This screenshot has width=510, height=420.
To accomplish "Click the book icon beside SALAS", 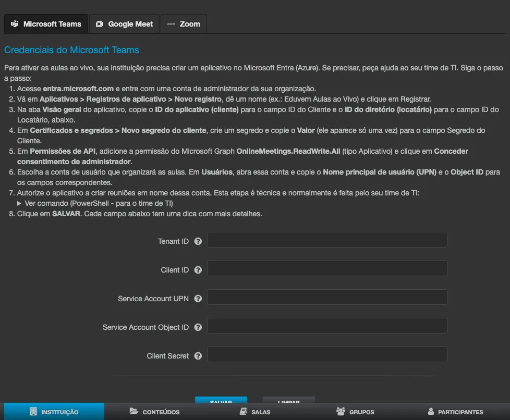I will point(244,411).
